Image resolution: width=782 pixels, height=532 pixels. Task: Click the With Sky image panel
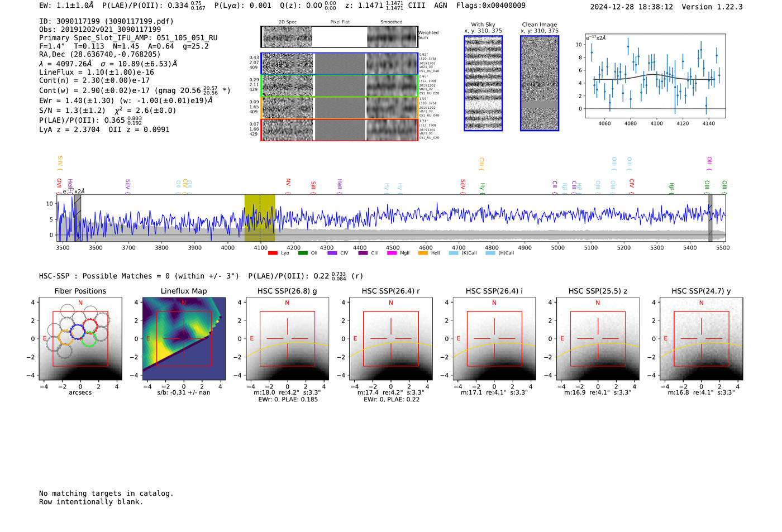point(483,83)
